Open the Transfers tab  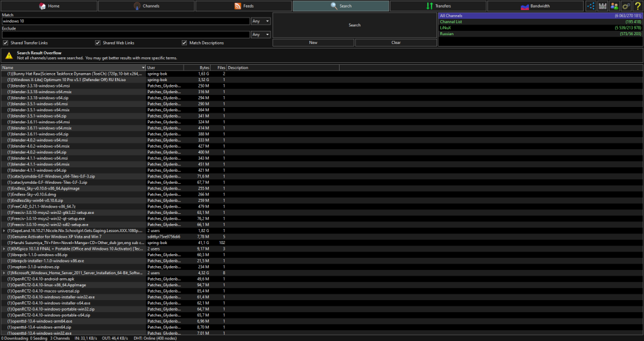tap(438, 6)
